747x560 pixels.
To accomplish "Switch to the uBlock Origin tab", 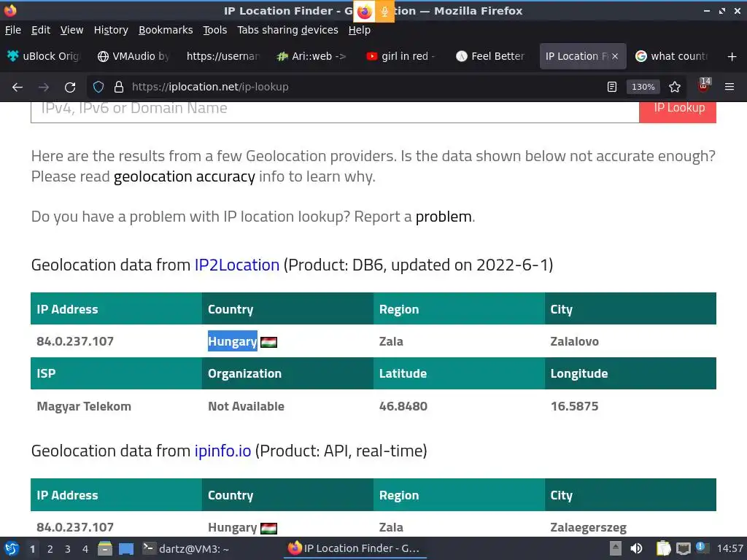I will pos(44,56).
